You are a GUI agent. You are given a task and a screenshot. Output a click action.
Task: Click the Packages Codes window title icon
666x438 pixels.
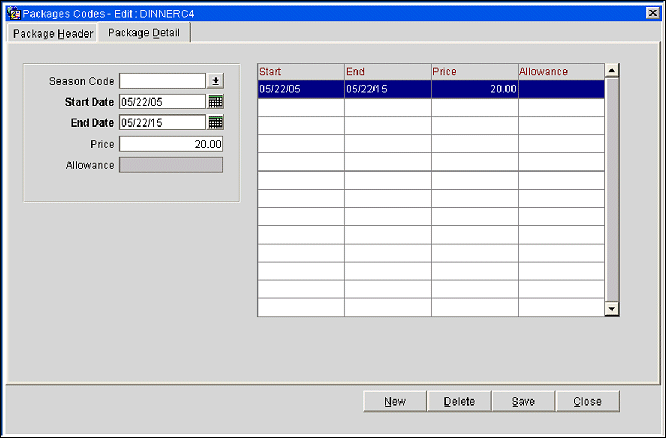coord(14,11)
